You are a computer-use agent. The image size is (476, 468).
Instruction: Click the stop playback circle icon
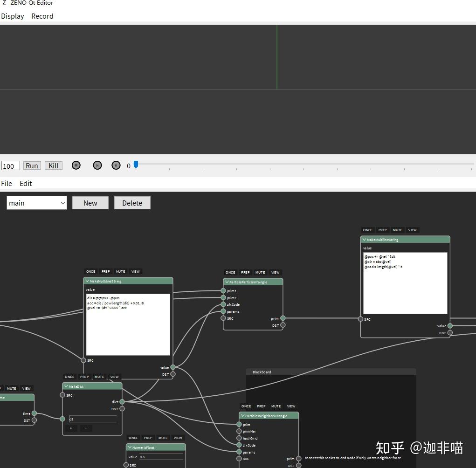(x=76, y=165)
